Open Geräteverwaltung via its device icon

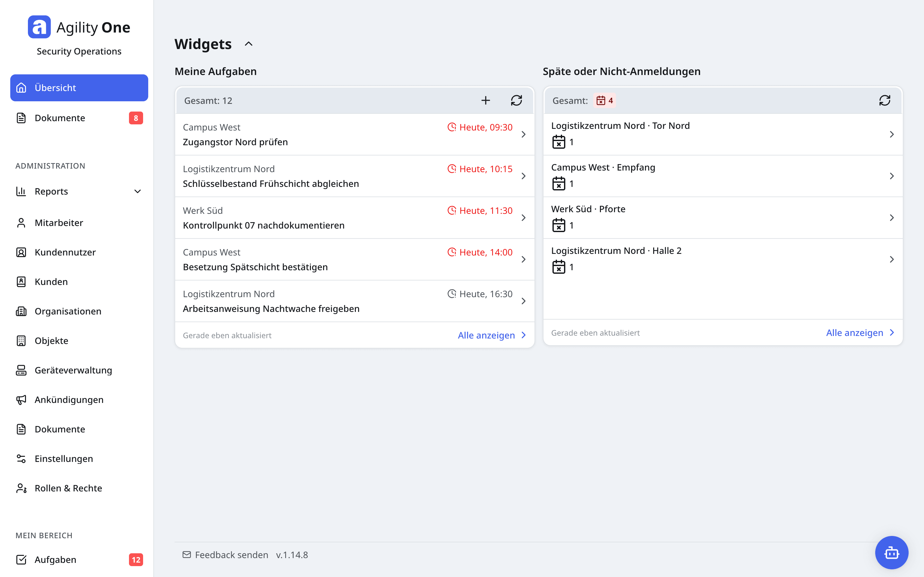point(21,370)
